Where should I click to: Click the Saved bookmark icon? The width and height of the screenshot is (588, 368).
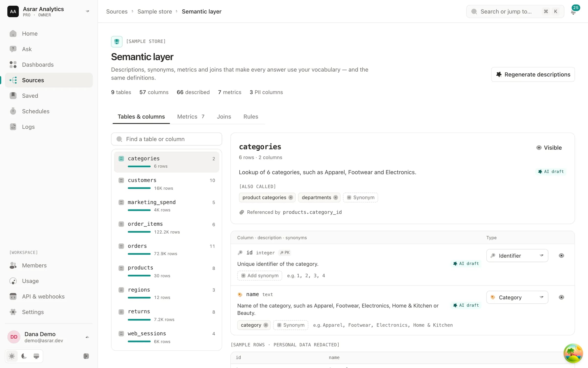point(13,96)
